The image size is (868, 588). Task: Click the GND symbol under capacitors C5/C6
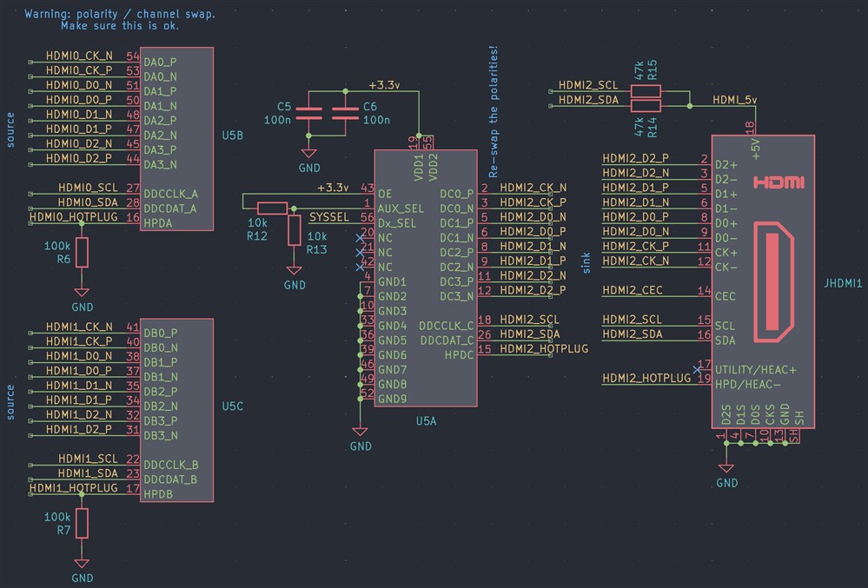pyautogui.click(x=309, y=153)
